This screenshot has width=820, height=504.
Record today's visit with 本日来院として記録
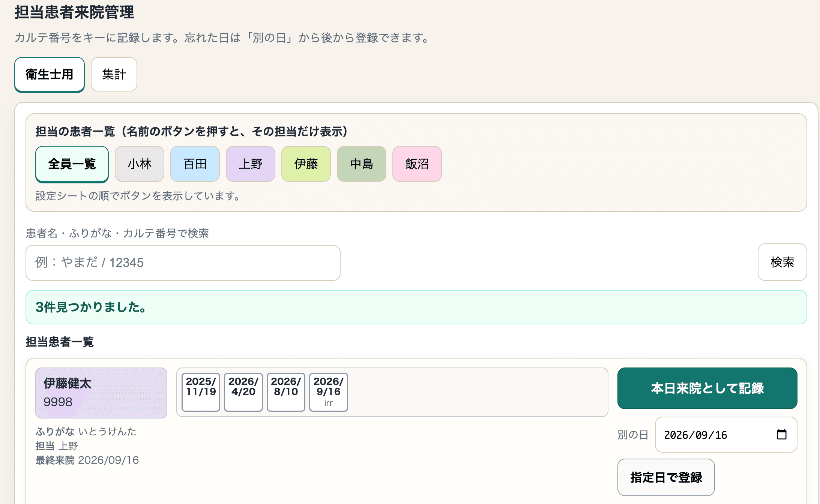[x=707, y=388]
